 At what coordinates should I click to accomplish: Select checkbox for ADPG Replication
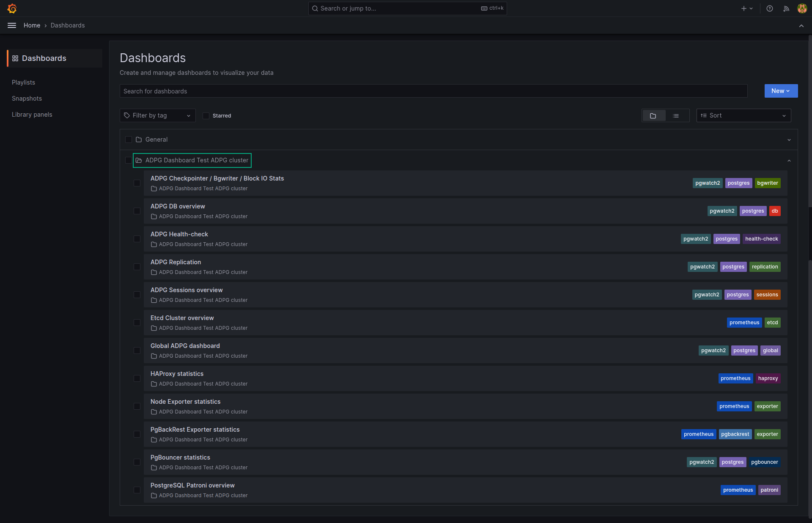tap(137, 267)
